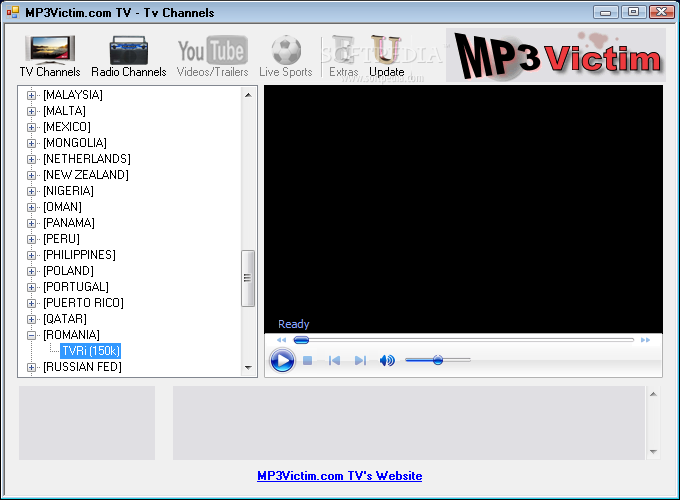Click the gray channel thumbnail panel
The height and width of the screenshot is (500, 680).
click(87, 423)
